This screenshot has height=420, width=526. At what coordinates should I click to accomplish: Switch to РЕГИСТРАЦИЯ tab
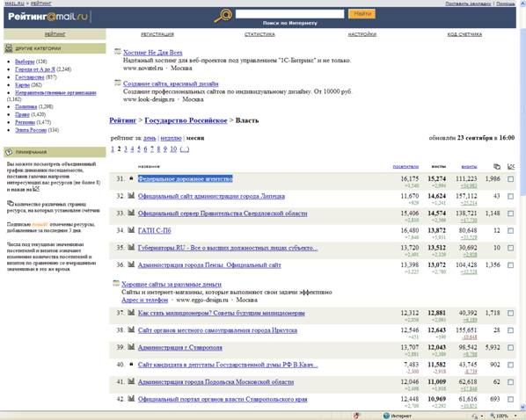click(157, 34)
